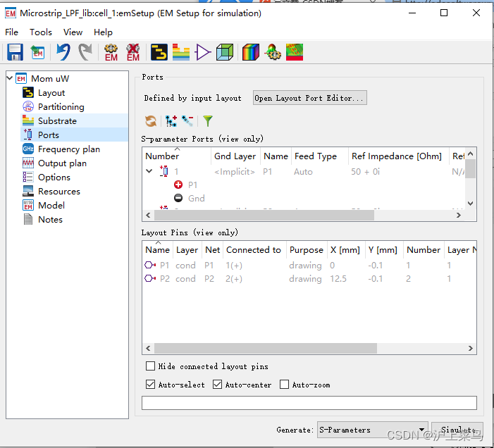Open the Partitioning section
Screen dimensions: 494x448
[x=61, y=107]
